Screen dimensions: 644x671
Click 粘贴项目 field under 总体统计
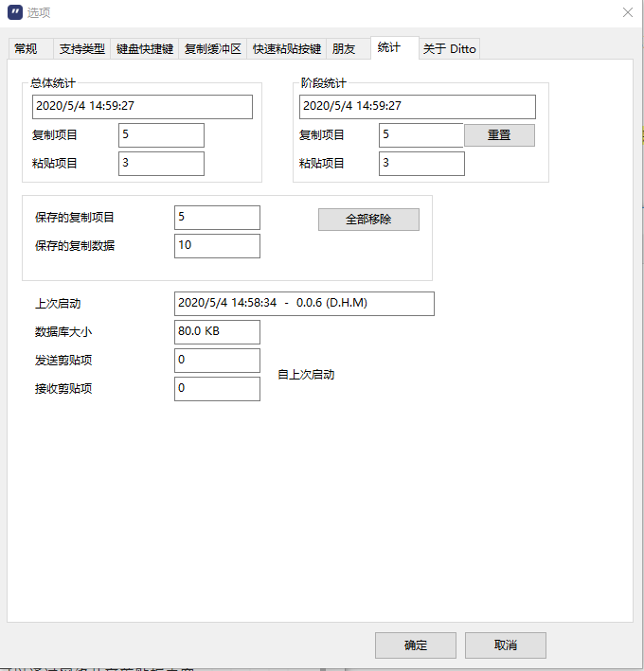click(161, 164)
